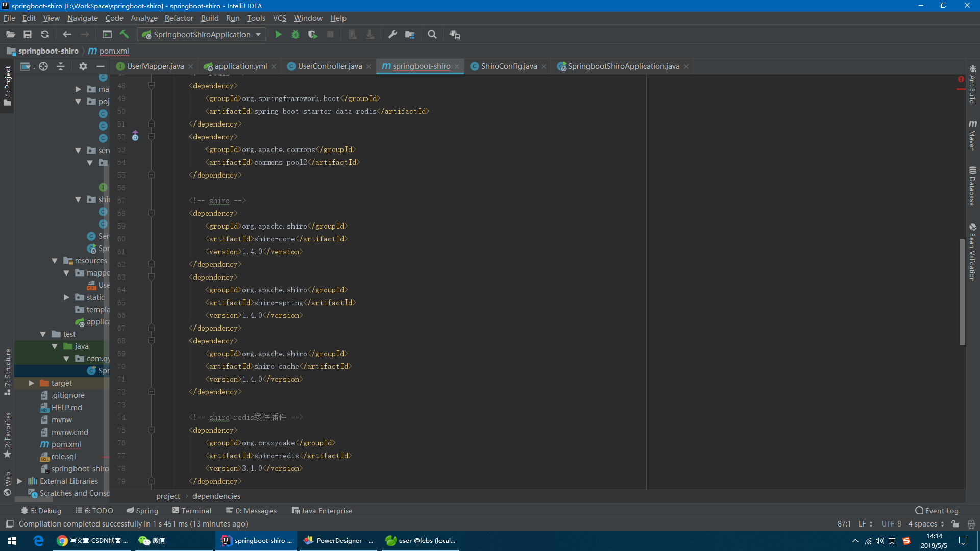Navigate forward arrow in toolbar
This screenshot has width=980, height=551.
pyautogui.click(x=85, y=35)
